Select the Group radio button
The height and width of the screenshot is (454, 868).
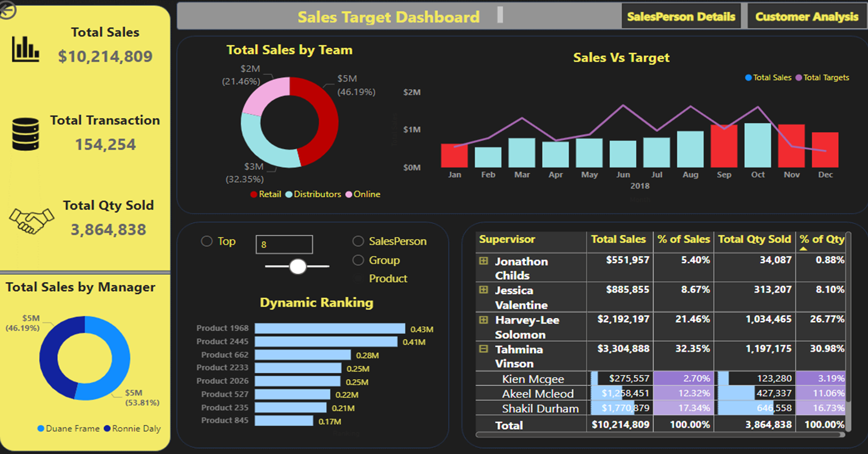coord(358,260)
